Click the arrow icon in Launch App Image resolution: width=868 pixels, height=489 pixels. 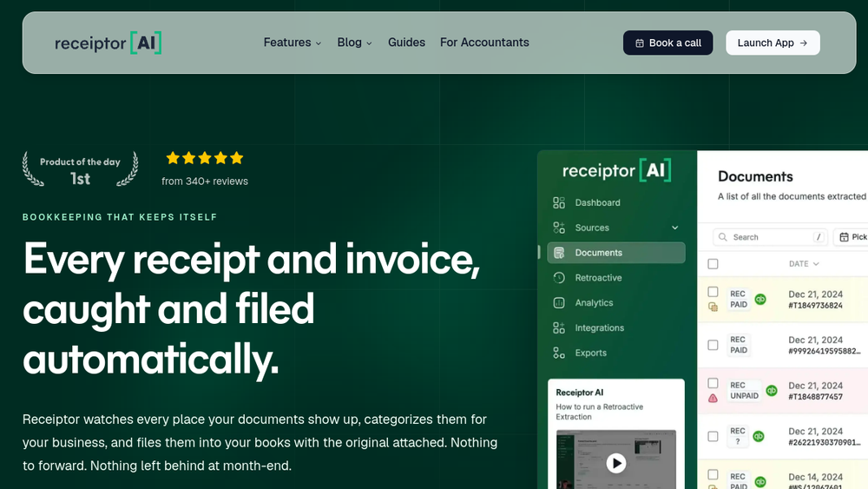coord(804,43)
